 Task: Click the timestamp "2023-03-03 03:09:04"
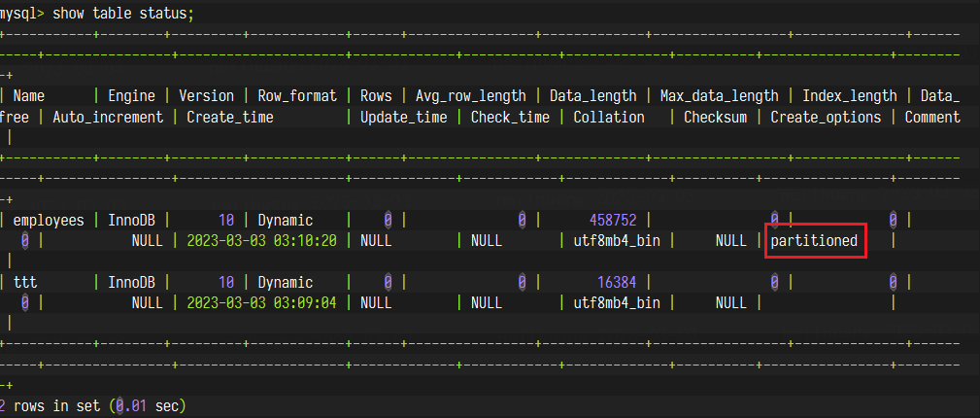point(261,303)
